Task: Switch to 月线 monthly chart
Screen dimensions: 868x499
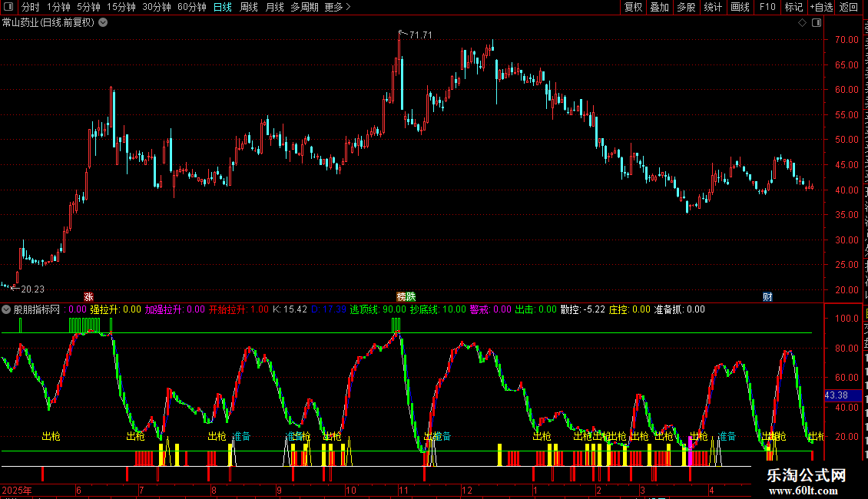Action: click(x=274, y=7)
